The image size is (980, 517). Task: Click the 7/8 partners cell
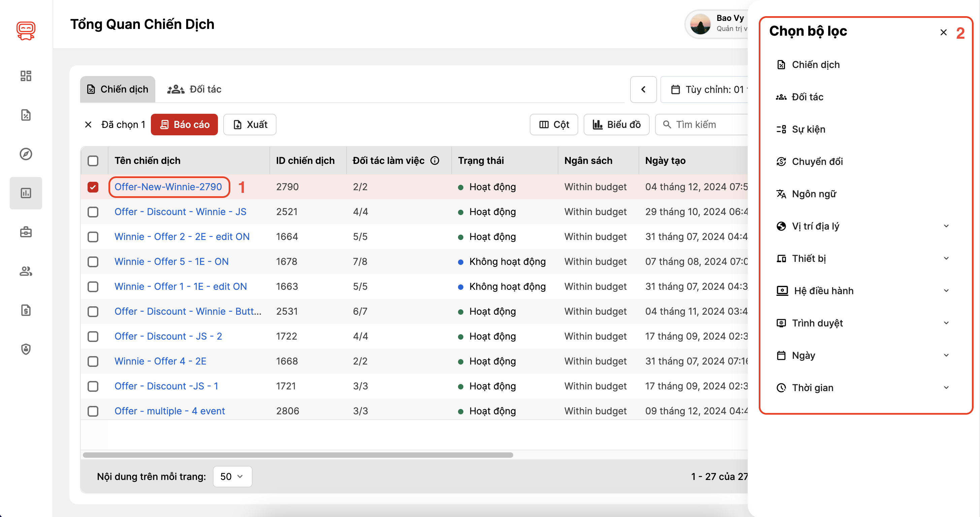click(x=360, y=262)
